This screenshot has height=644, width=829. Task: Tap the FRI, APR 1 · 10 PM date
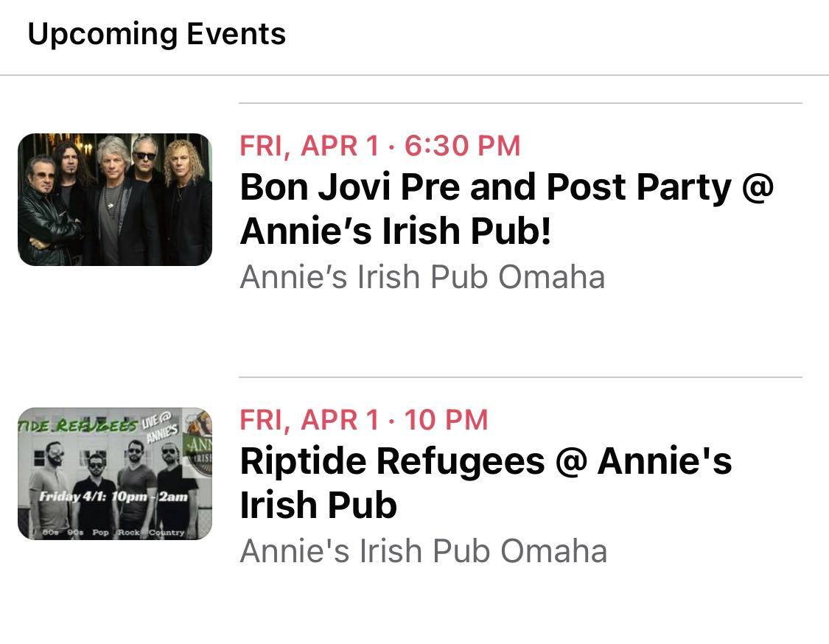(x=363, y=420)
